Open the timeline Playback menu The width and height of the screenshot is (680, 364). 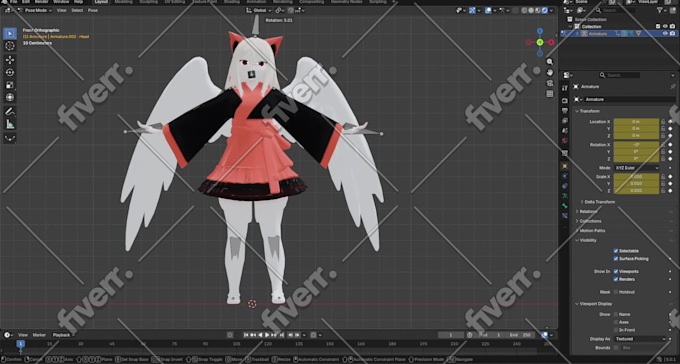click(x=61, y=335)
